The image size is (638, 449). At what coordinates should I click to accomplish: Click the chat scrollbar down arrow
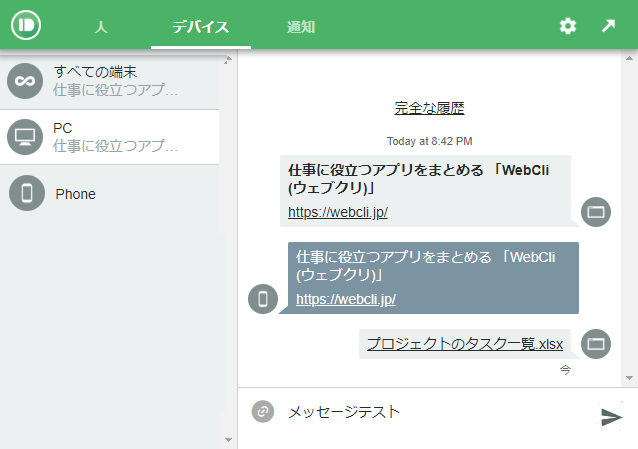pyautogui.click(x=629, y=379)
